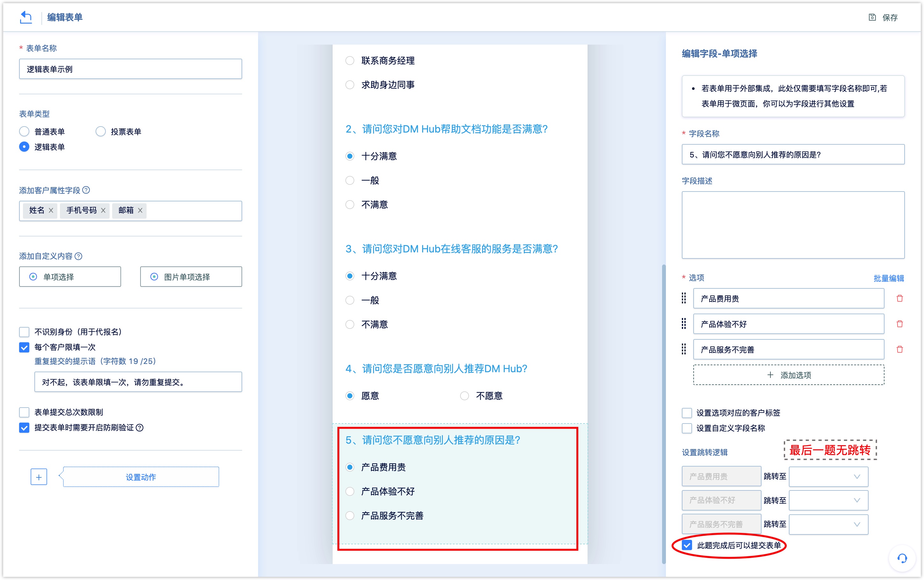924x580 pixels.
Task: Remove the 邮箱 tag
Action: tap(140, 211)
